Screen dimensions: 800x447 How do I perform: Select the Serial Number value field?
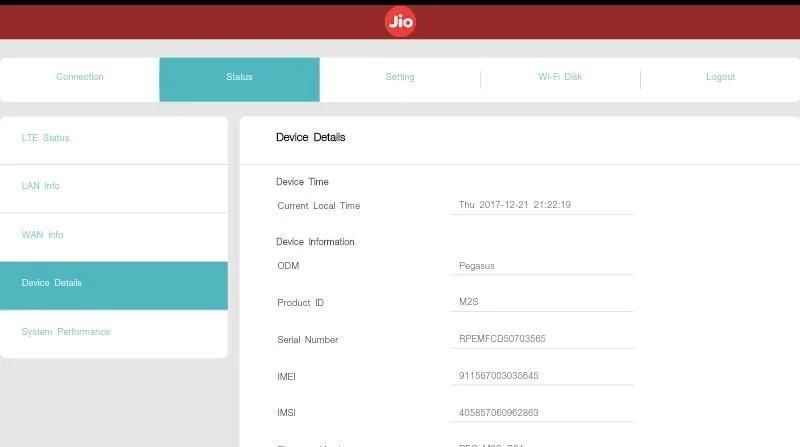[542, 339]
